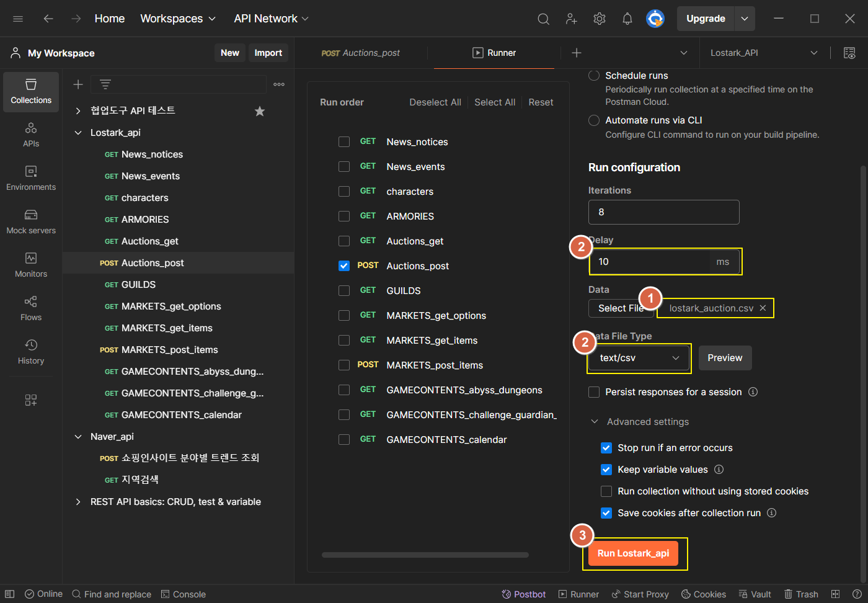Switch to the Auctions_post tab
Viewport: 868px width, 603px height.
pos(361,53)
